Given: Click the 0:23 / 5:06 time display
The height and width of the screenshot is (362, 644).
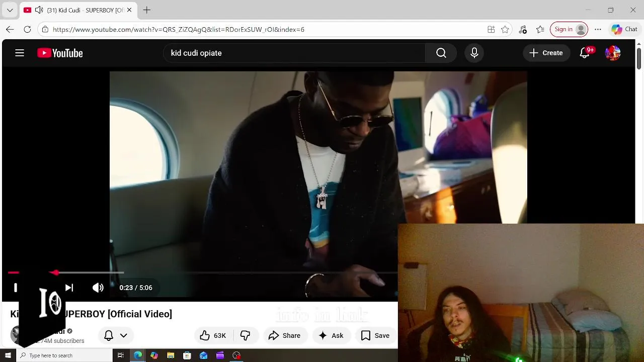Looking at the screenshot, I should (136, 288).
